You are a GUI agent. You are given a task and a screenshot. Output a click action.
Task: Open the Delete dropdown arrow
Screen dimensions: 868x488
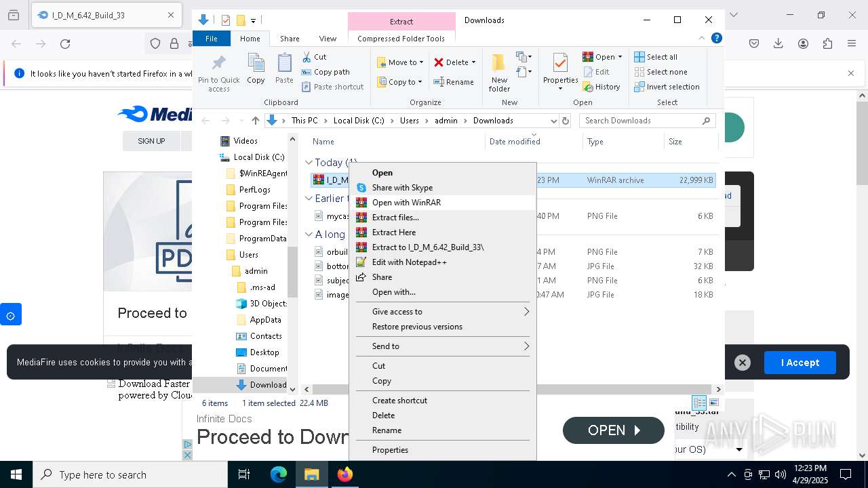(x=473, y=62)
